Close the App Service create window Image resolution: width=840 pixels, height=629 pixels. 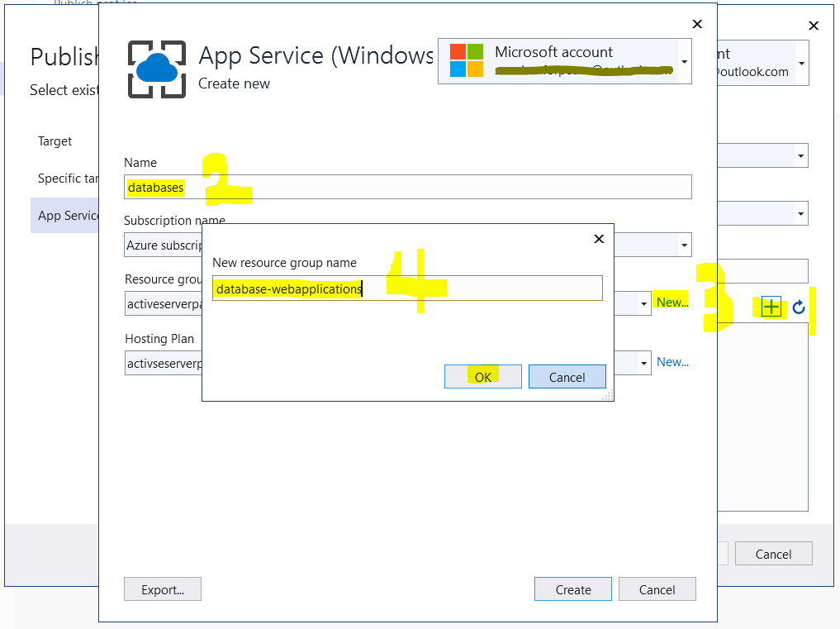click(x=697, y=24)
